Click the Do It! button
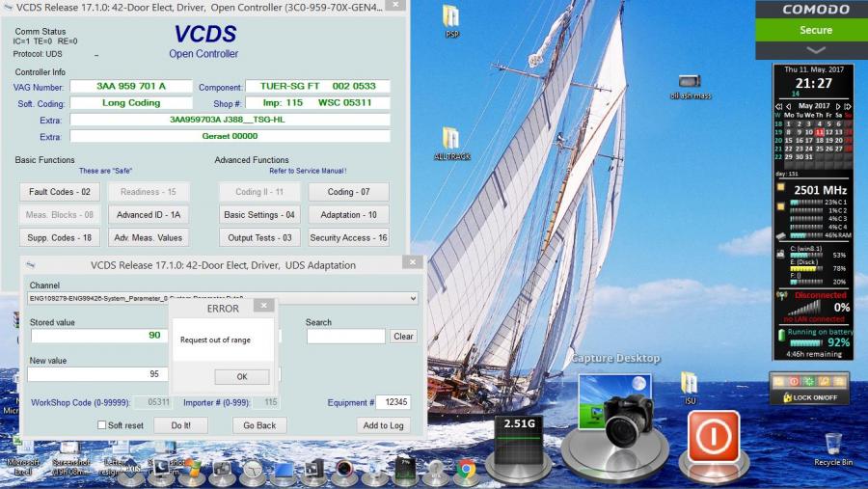 tap(181, 425)
